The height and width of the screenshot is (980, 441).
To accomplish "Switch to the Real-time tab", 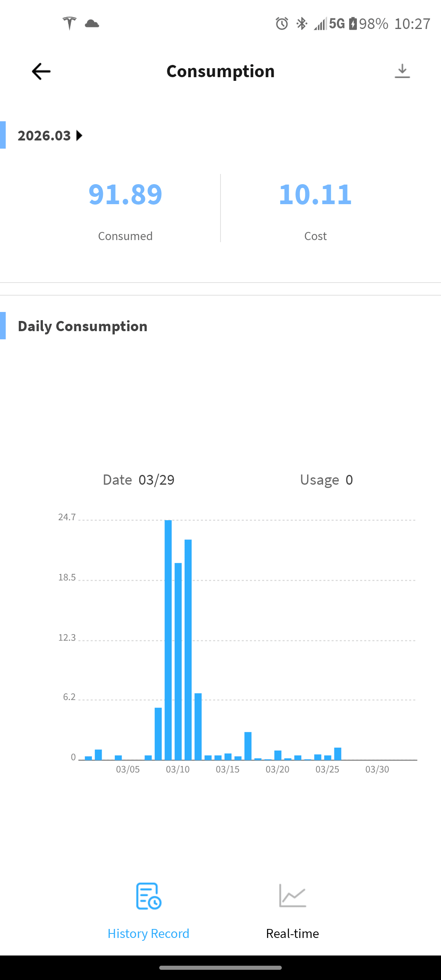I will 292,933.
